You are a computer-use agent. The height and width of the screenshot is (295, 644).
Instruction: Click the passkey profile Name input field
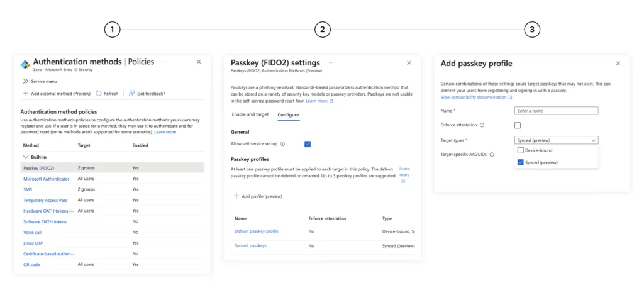pyautogui.click(x=556, y=111)
